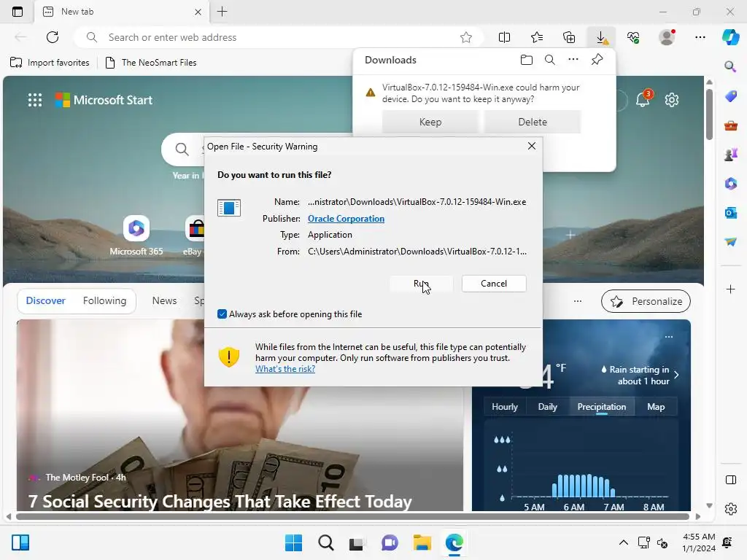
Task: Refresh the current page
Action: click(53, 37)
